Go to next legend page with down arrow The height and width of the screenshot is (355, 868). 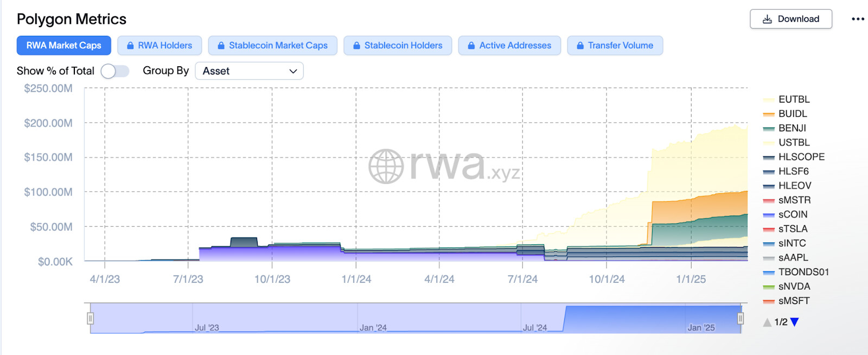point(795,322)
